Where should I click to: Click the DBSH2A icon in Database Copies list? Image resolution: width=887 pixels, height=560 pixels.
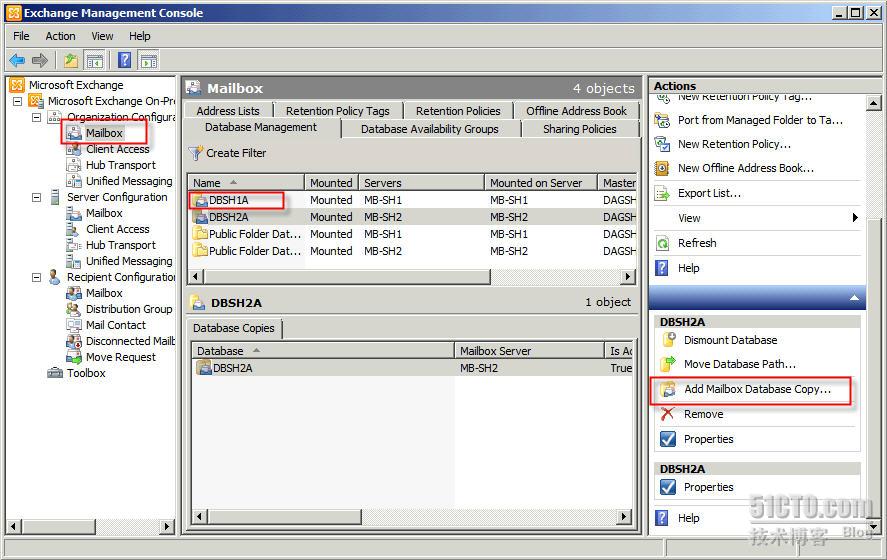click(204, 368)
